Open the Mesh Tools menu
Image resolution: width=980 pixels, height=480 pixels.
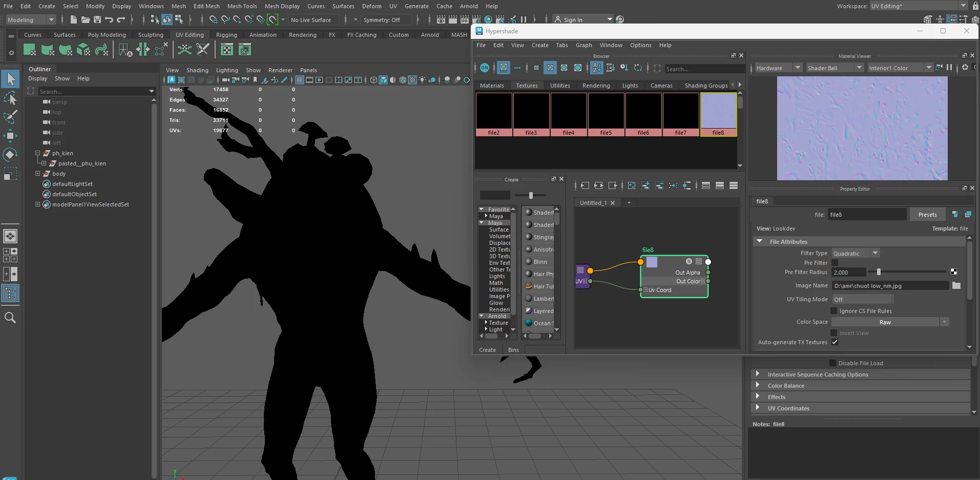(x=242, y=6)
